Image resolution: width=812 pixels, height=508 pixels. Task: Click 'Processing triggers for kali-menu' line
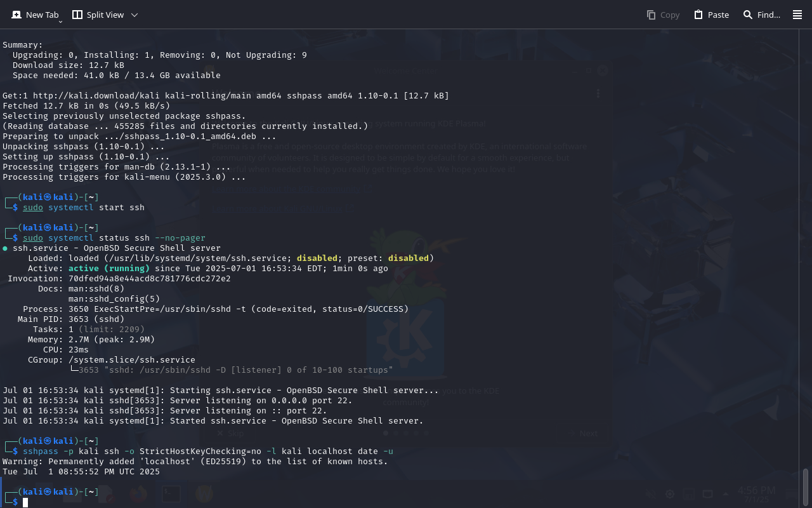click(124, 177)
